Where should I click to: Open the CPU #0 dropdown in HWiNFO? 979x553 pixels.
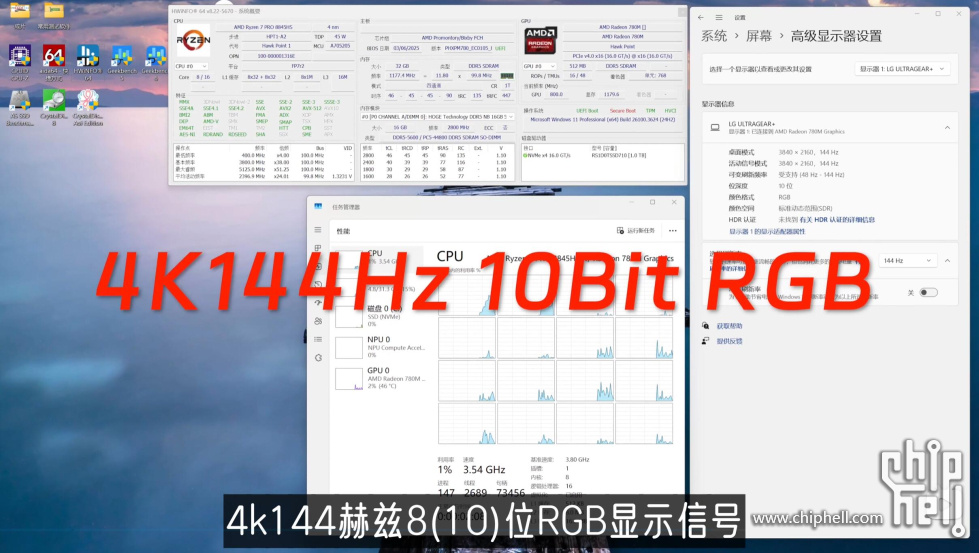coord(191,66)
